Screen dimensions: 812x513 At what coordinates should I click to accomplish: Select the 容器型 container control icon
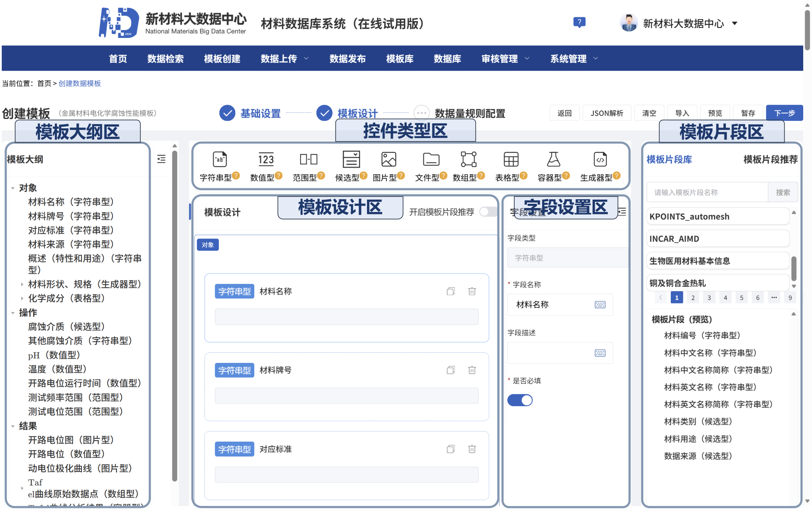[x=553, y=160]
